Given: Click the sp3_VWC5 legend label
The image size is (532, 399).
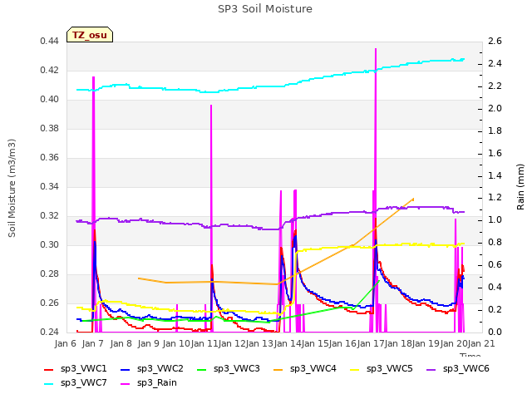Looking at the screenshot, I should (390, 368).
